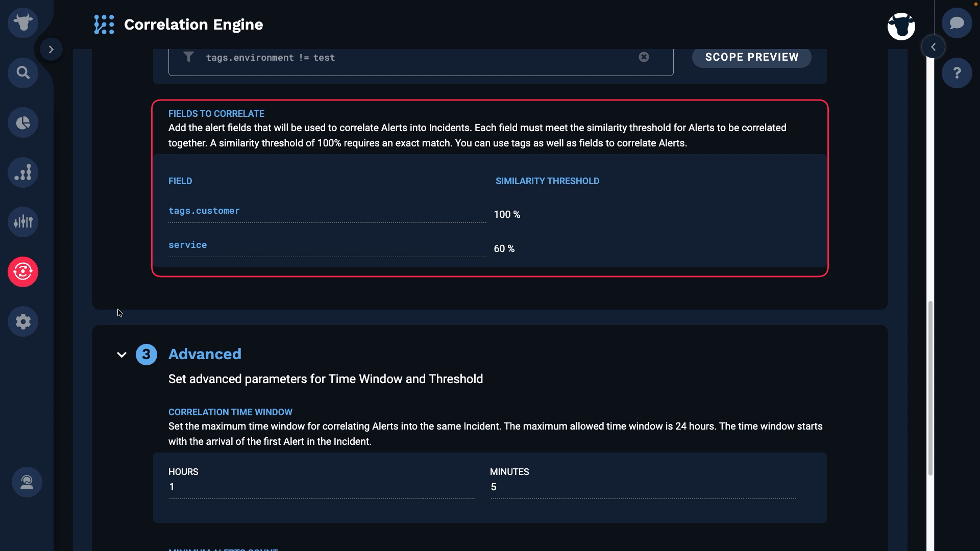Open the help question mark icon
The width and height of the screenshot is (980, 551).
(957, 73)
